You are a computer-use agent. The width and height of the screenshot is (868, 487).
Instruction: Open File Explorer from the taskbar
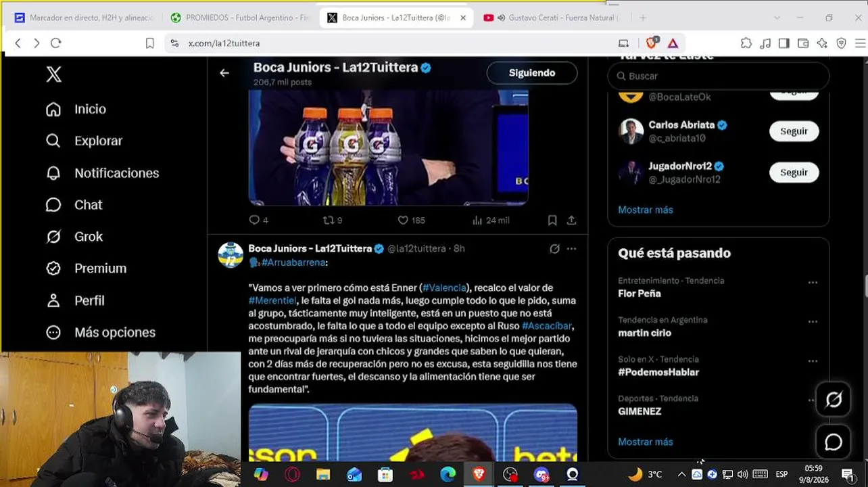click(323, 474)
